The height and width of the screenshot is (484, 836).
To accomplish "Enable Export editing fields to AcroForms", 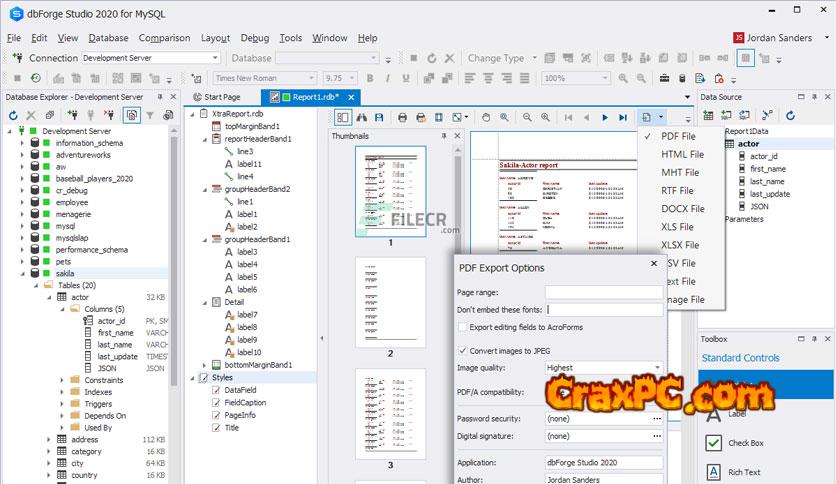I will pos(463,327).
